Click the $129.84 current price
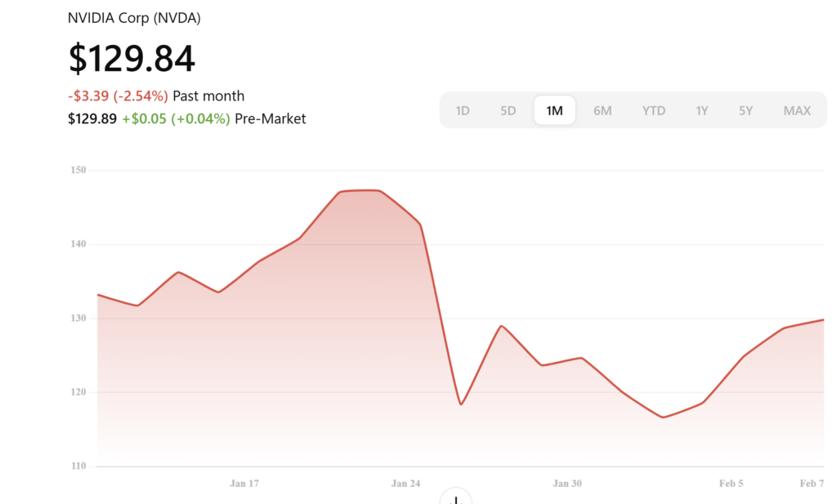837x504 pixels. tap(132, 59)
